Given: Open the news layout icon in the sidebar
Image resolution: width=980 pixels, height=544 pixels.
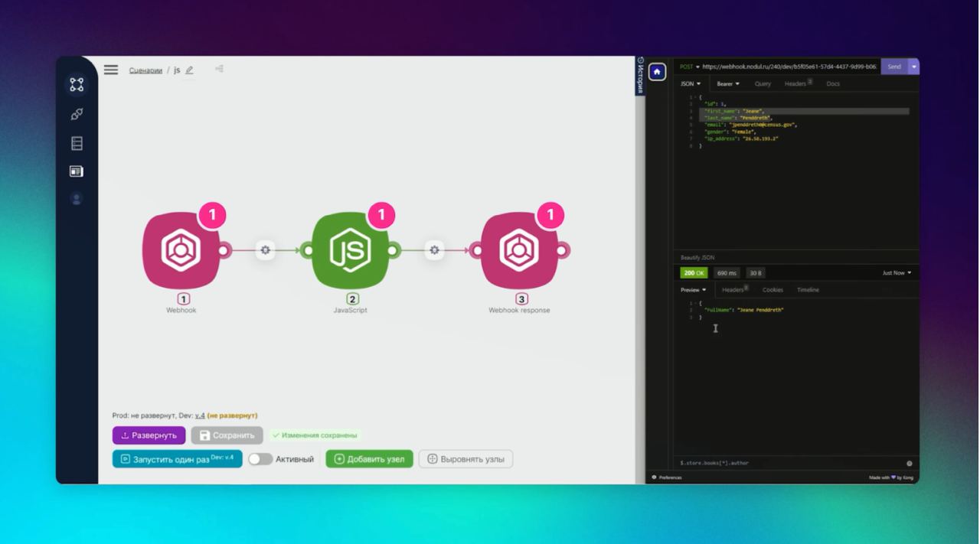Looking at the screenshot, I should (x=77, y=171).
